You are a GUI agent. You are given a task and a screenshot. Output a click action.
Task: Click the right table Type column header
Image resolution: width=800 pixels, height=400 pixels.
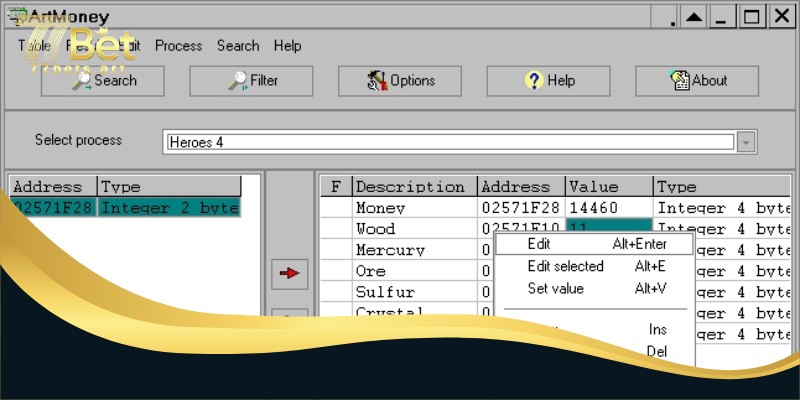[x=721, y=187]
